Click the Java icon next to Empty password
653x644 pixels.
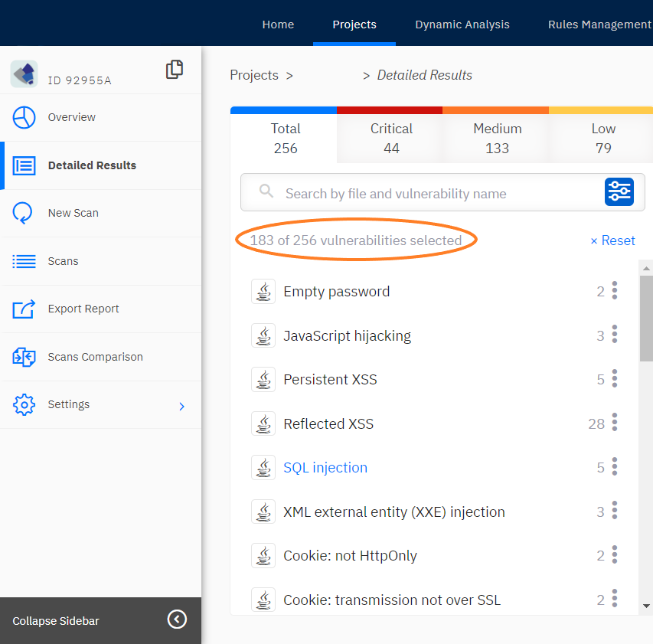[263, 291]
